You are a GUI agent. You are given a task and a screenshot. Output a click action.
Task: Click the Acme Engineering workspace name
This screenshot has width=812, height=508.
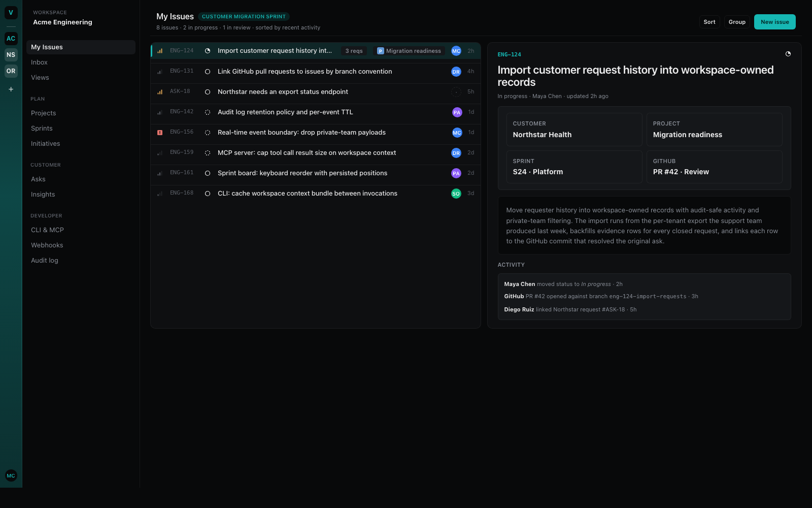coord(62,22)
